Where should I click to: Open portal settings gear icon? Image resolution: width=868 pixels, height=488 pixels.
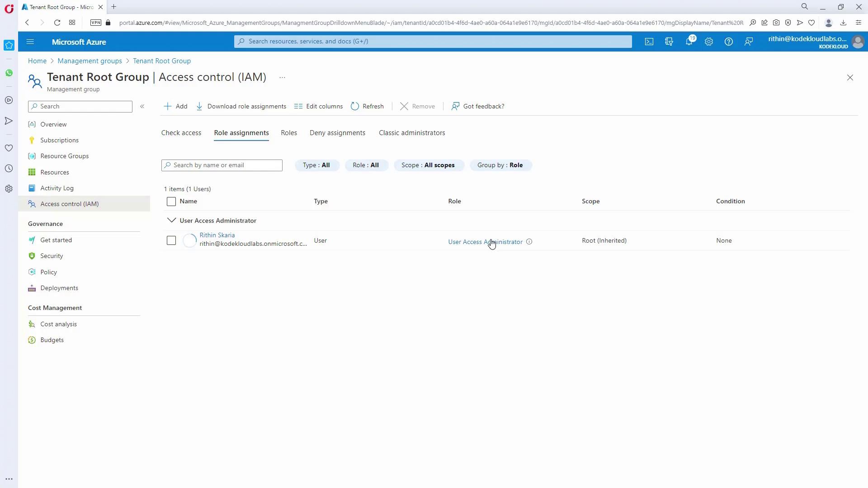709,42
